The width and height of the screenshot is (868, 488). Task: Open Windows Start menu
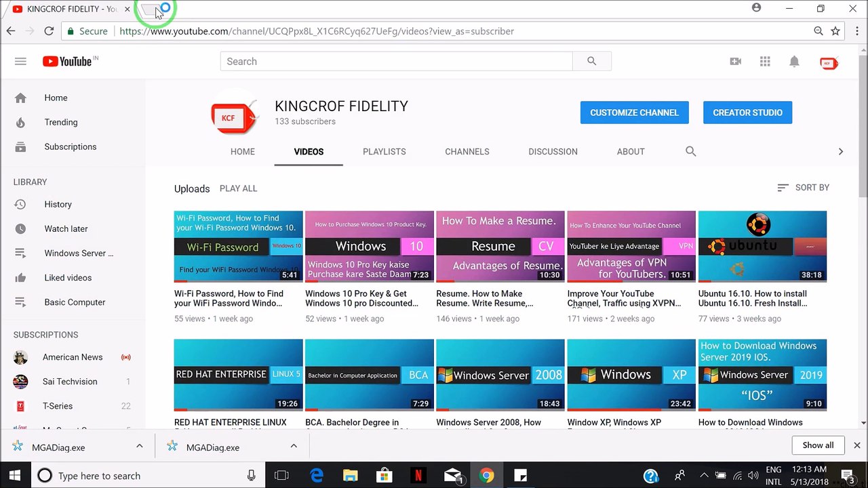pos(15,476)
